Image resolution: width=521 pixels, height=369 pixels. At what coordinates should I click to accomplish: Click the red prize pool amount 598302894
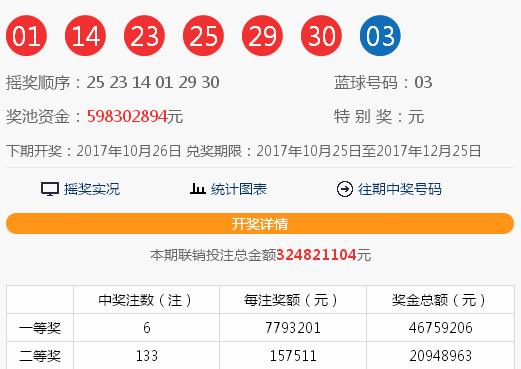coord(127,117)
